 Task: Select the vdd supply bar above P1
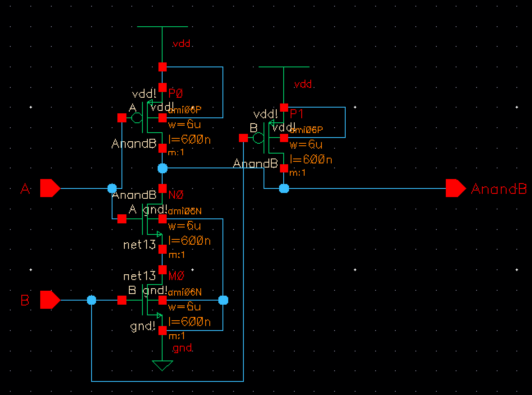(x=284, y=67)
